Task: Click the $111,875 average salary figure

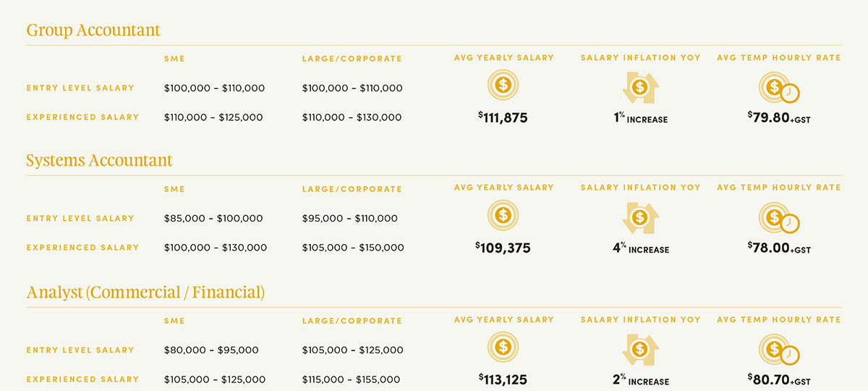Action: click(503, 117)
